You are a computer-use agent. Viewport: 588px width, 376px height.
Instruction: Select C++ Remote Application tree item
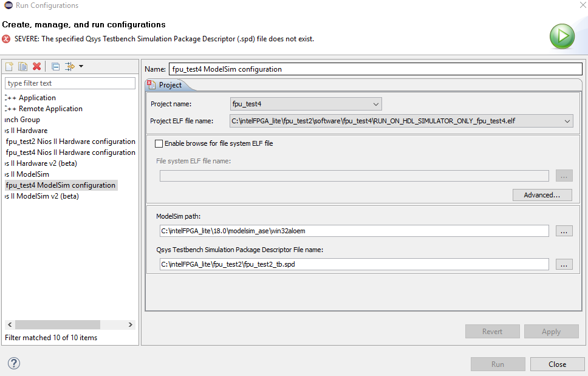(44, 109)
